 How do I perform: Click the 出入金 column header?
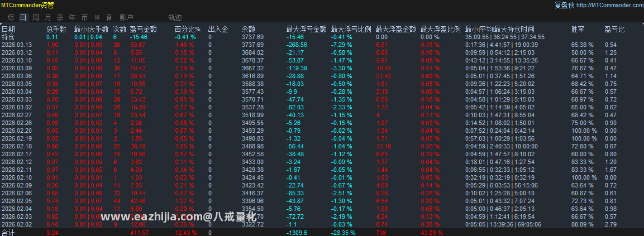point(218,29)
